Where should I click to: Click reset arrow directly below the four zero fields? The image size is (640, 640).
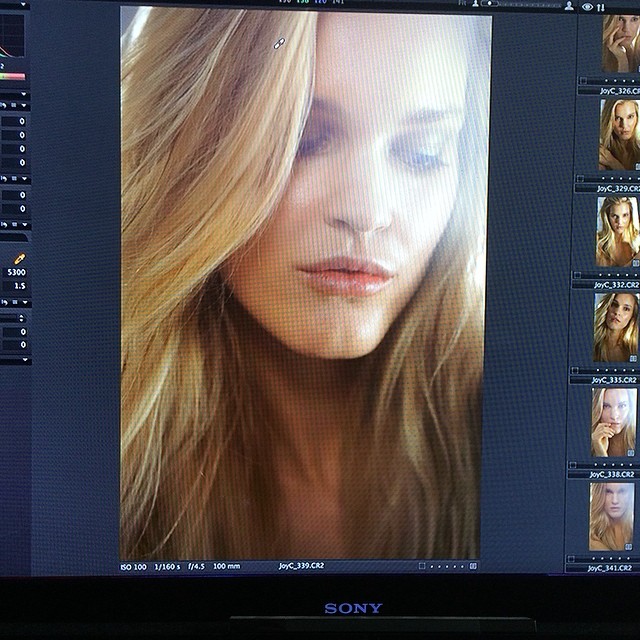4,178
